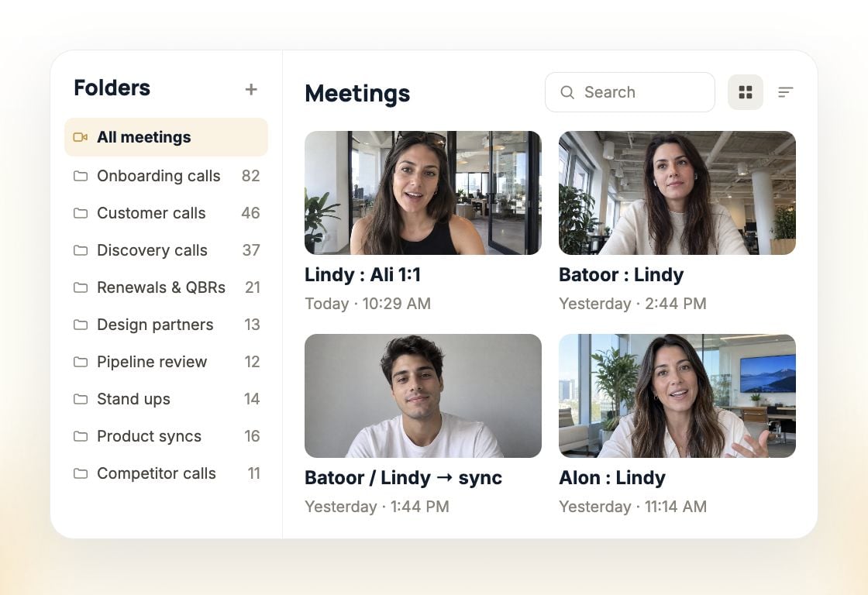Viewport: 868px width, 595px height.
Task: Click the folder icon for Renewals & QBRs
Action: (81, 287)
